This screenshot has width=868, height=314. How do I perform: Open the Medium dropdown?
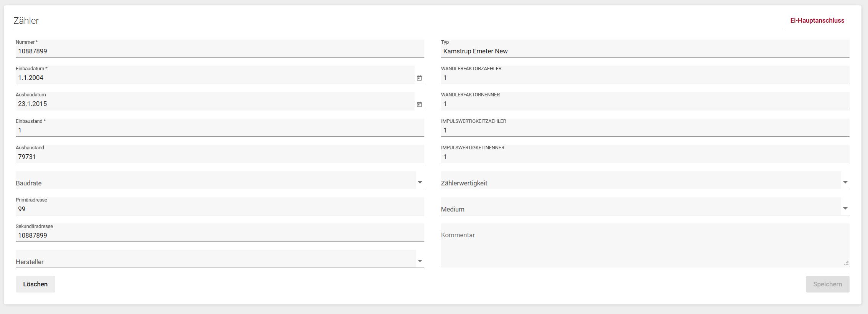(845, 208)
